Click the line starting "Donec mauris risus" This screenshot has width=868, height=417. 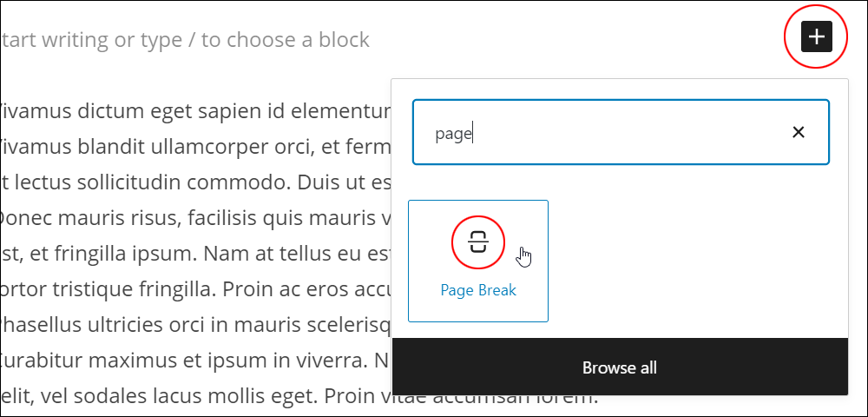coord(195,219)
